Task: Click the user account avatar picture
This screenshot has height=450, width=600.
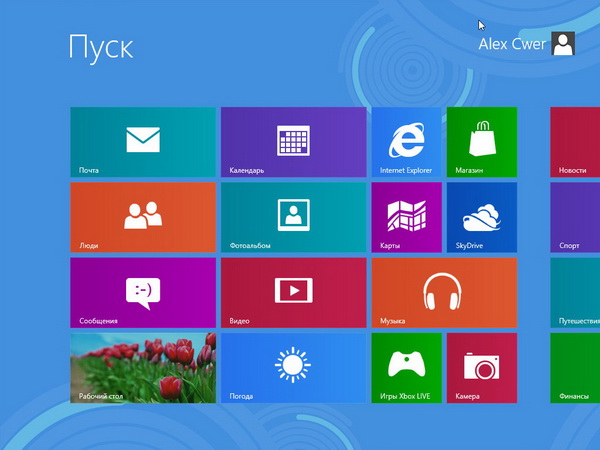Action: (x=563, y=43)
